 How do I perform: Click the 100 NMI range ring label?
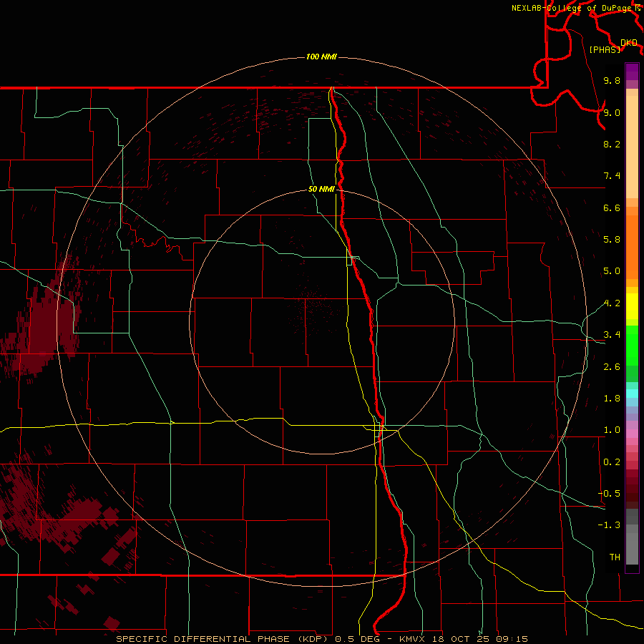[321, 57]
